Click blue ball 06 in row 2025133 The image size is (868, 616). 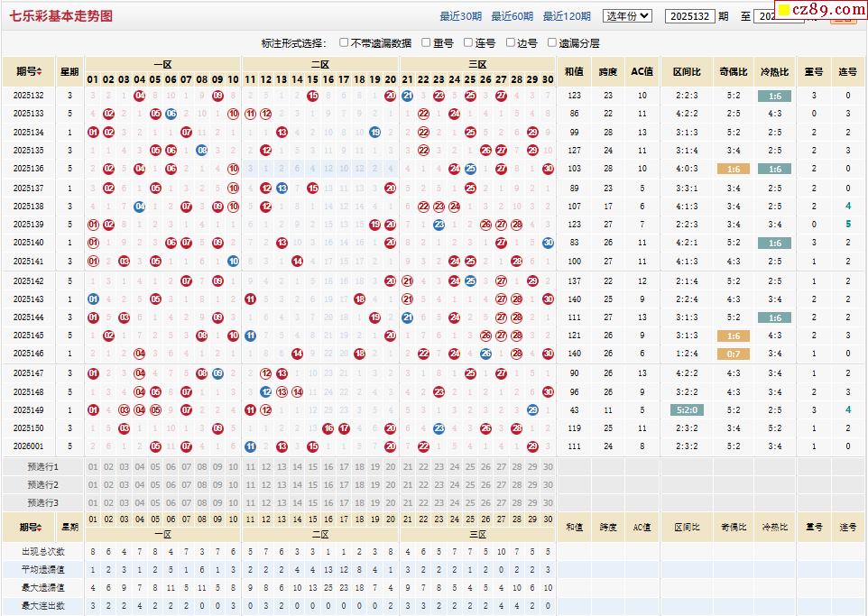click(x=171, y=114)
